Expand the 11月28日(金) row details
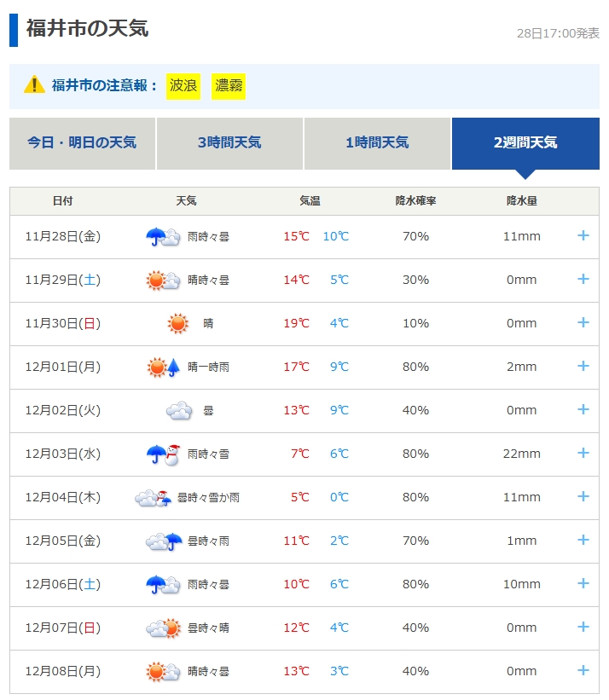The height and width of the screenshot is (700, 609). [x=583, y=235]
